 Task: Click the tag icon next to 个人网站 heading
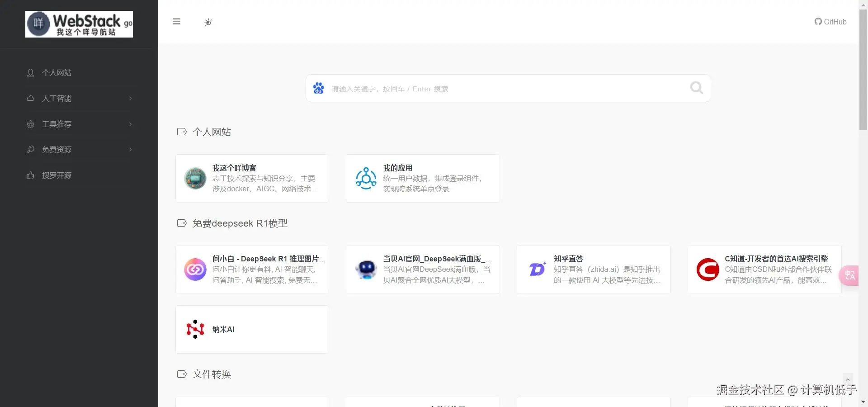coord(182,132)
